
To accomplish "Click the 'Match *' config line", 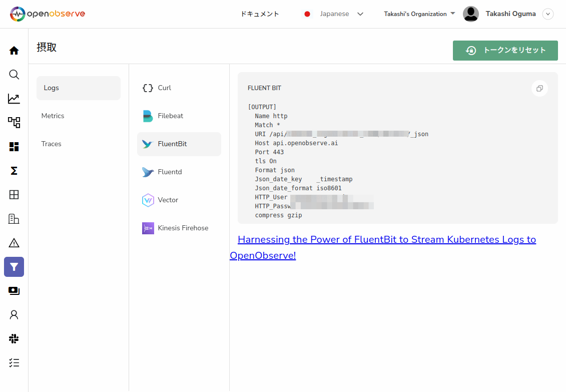I will click(267, 125).
